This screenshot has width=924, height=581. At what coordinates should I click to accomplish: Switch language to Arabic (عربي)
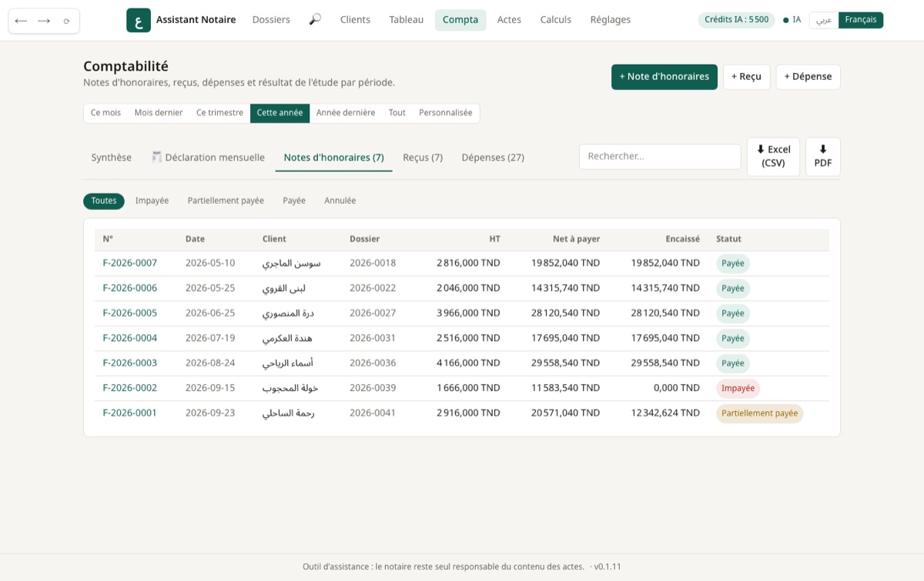pos(824,20)
